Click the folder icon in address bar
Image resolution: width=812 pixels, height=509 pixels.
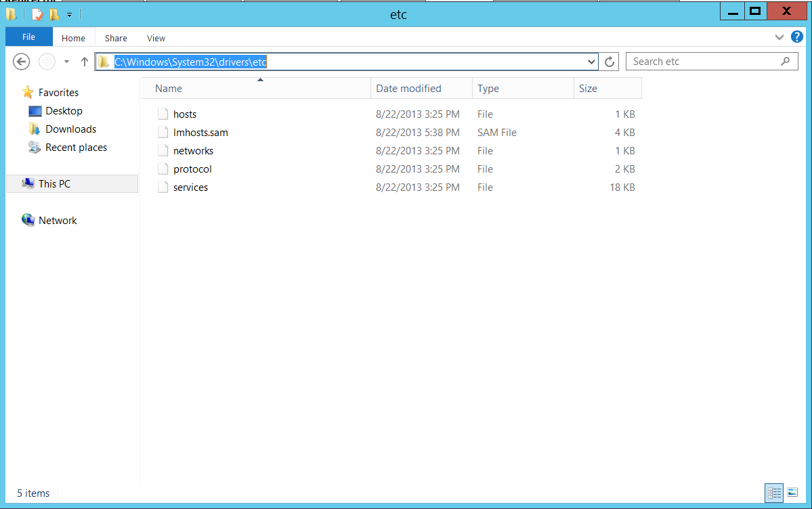(104, 62)
